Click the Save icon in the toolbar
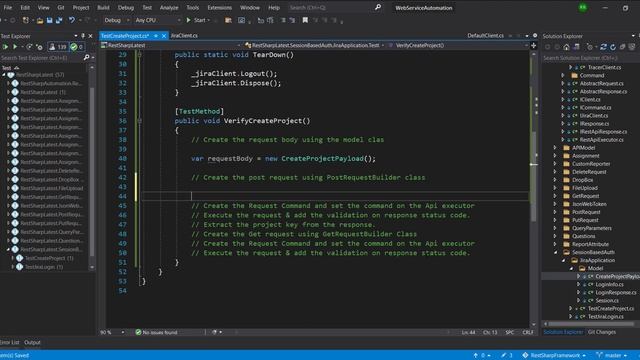This screenshot has width=640, height=360. (49, 20)
